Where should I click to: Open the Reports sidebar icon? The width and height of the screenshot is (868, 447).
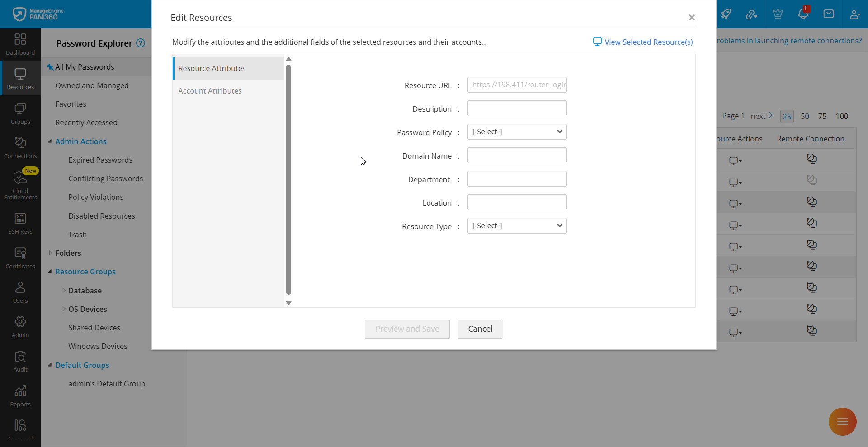click(20, 396)
